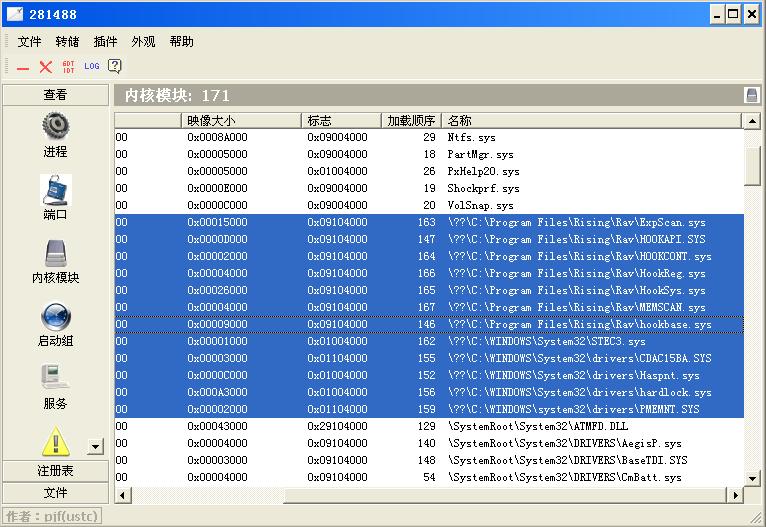The image size is (766, 527).
Task: Select the Haspnt.sys module row
Action: pos(429,375)
